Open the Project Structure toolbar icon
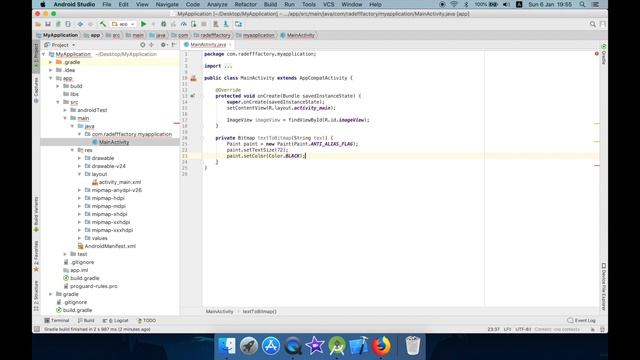 point(238,24)
